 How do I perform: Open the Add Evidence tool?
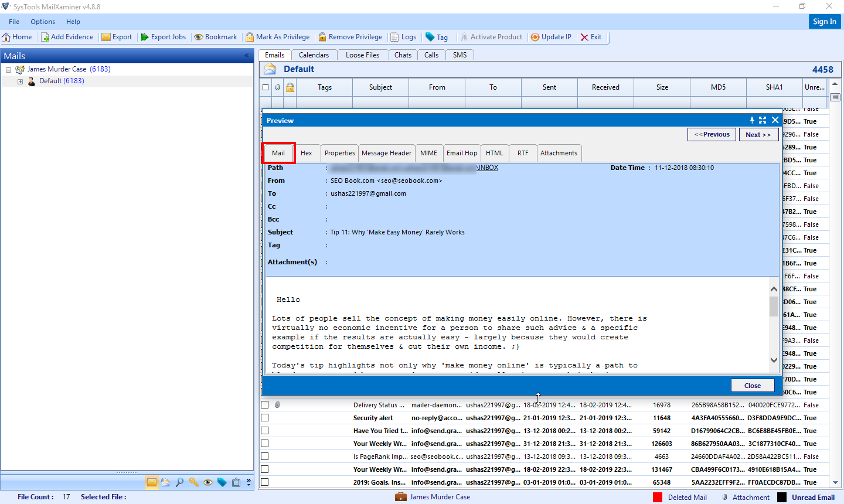click(x=67, y=36)
